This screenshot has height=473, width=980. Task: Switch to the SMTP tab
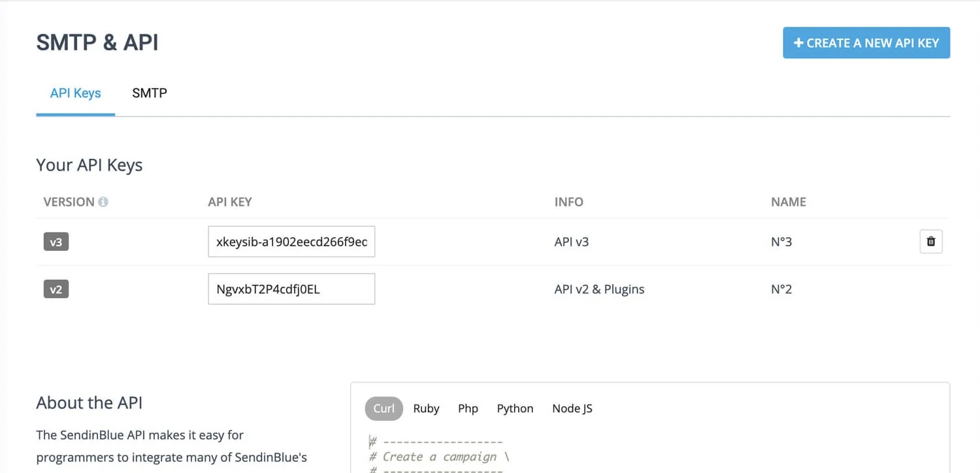click(150, 93)
